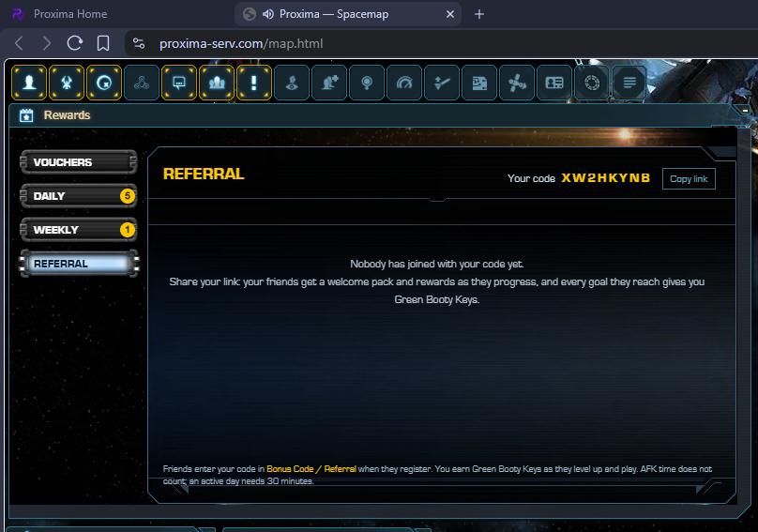The image size is (758, 532).
Task: Reload the Proxima Spacemap page
Action: click(74, 43)
